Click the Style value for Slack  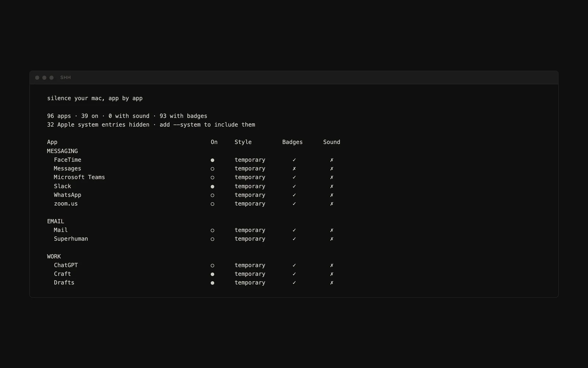point(250,187)
